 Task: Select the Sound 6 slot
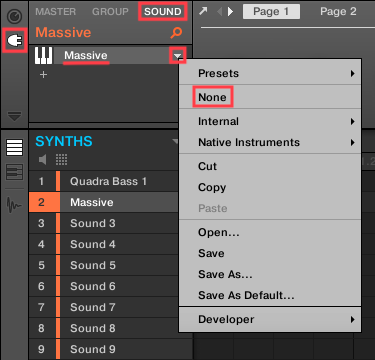click(103, 286)
